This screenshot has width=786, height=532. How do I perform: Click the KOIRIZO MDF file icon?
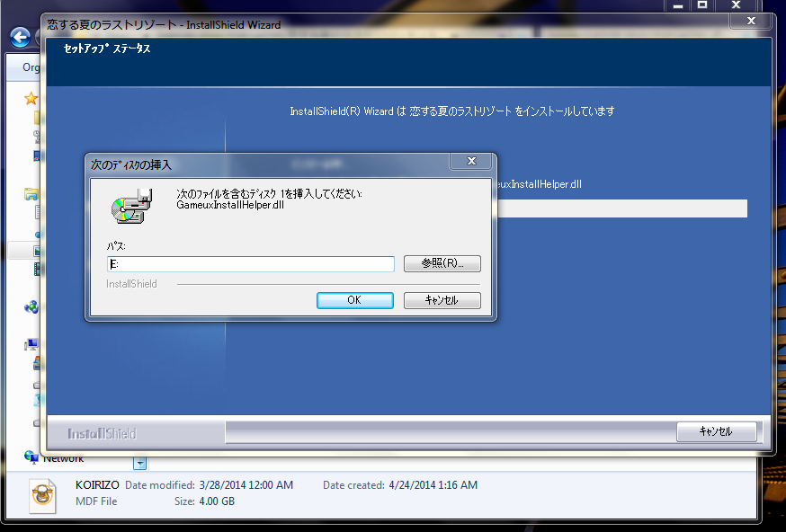tap(42, 493)
